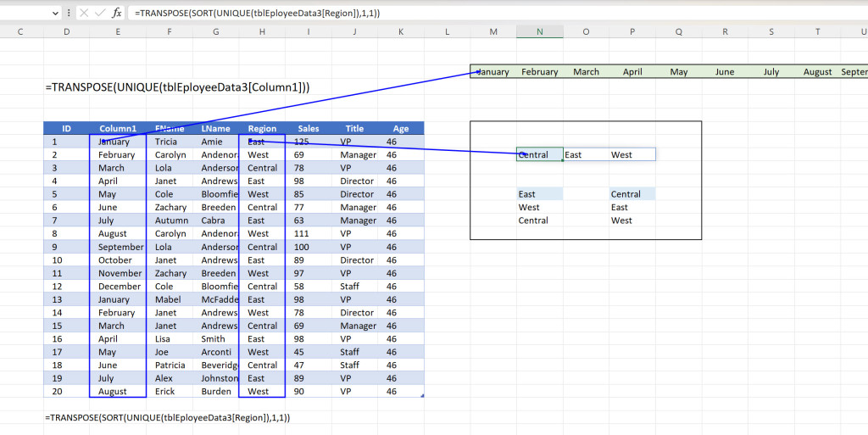Click the Sales value 100
The image size is (868, 435).
(x=309, y=247)
